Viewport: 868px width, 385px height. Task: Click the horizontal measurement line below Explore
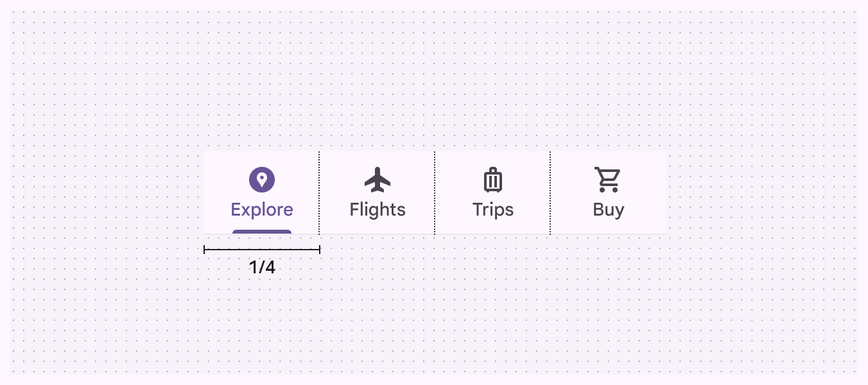262,250
